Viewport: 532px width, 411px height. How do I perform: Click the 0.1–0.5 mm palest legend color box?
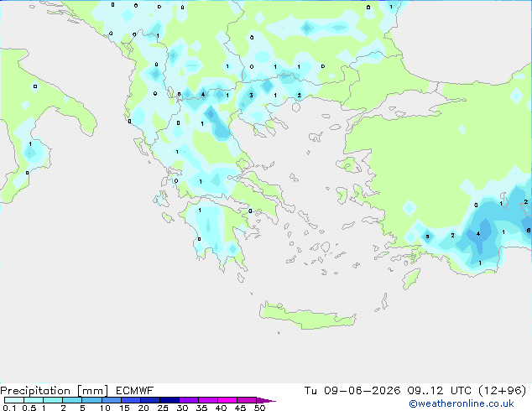coord(14,400)
